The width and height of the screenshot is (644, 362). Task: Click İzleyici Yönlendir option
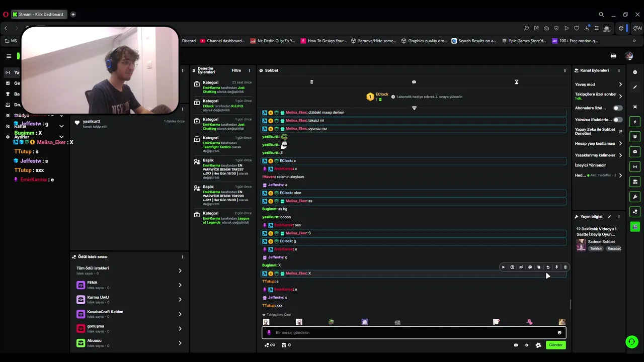(x=591, y=165)
